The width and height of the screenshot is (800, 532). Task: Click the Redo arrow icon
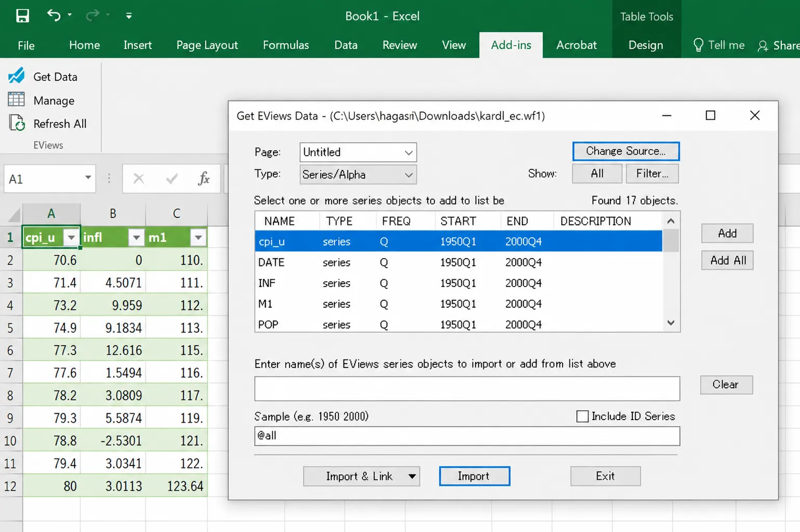click(x=92, y=15)
